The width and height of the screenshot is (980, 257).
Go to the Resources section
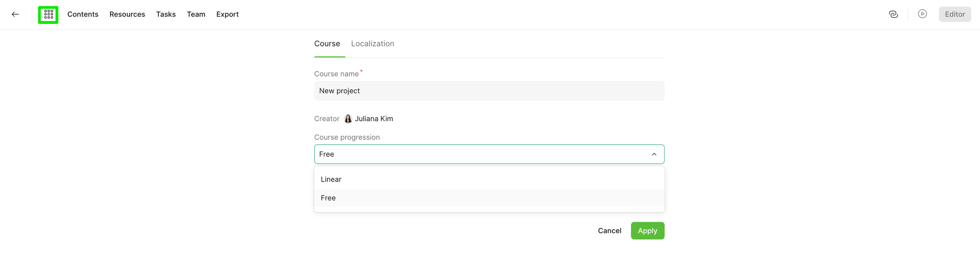pos(127,14)
